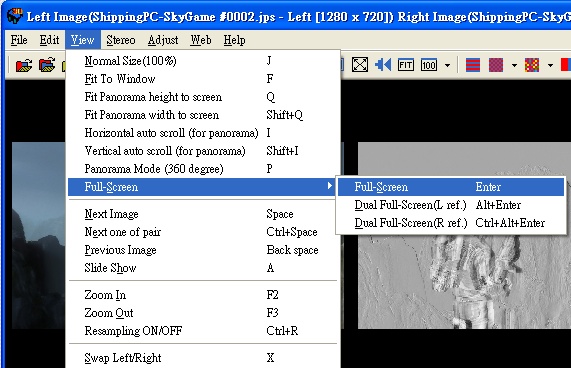Click the FIT toolbar button
This screenshot has height=368, width=571.
[406, 65]
